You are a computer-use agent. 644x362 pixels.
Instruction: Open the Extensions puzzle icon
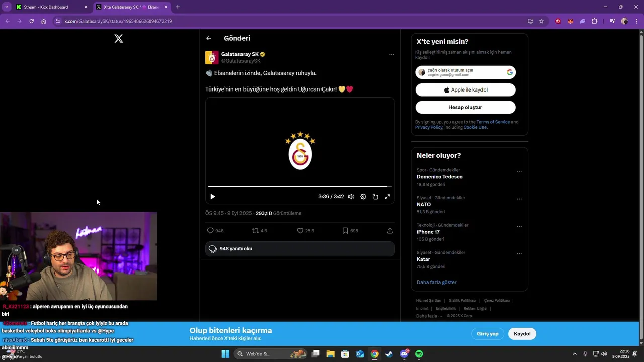(x=595, y=21)
